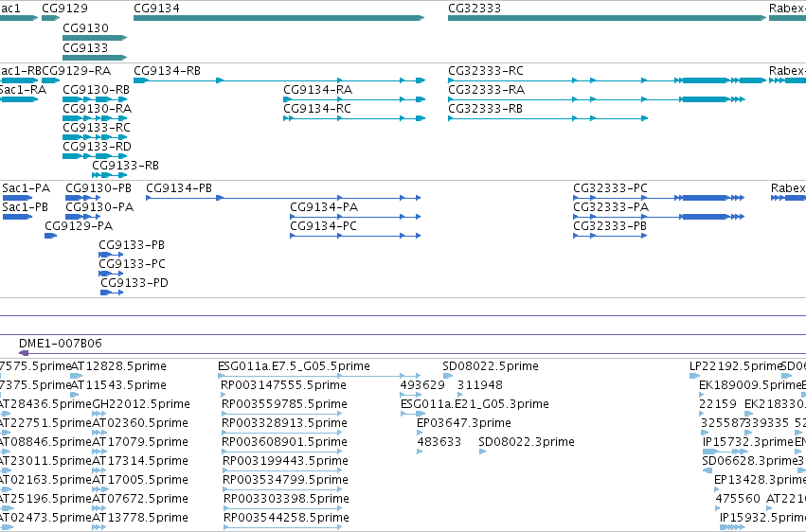Open the CG9133 gene feature label
This screenshot has height=532, width=806.
tap(85, 47)
